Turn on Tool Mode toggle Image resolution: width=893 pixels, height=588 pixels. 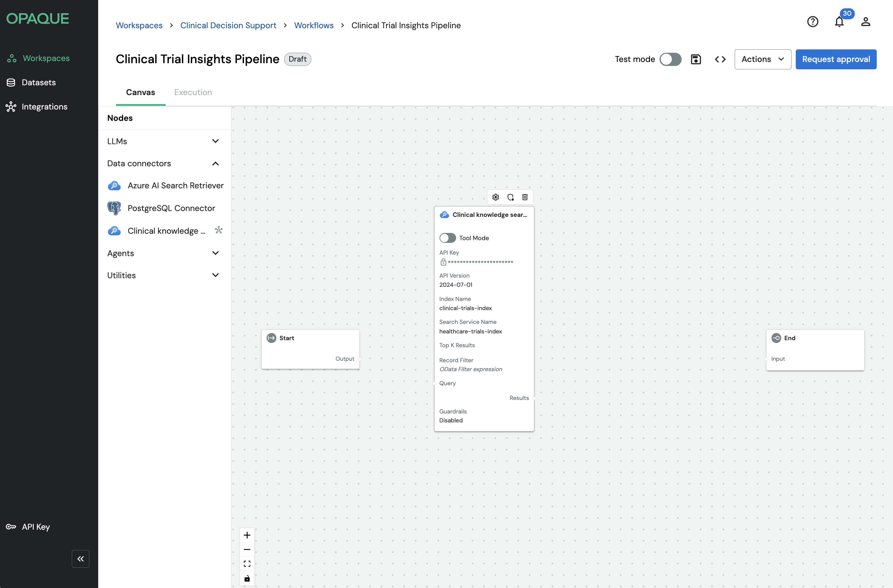pos(447,238)
